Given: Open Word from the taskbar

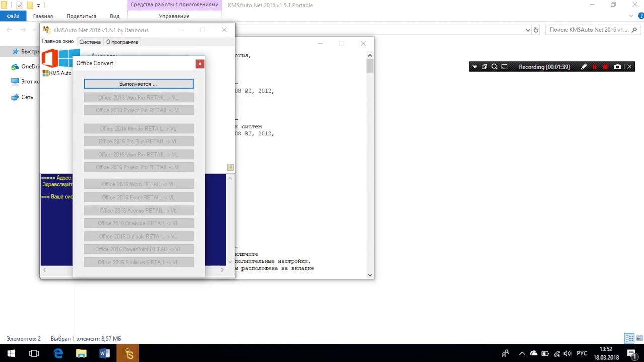Looking at the screenshot, I should (105, 354).
